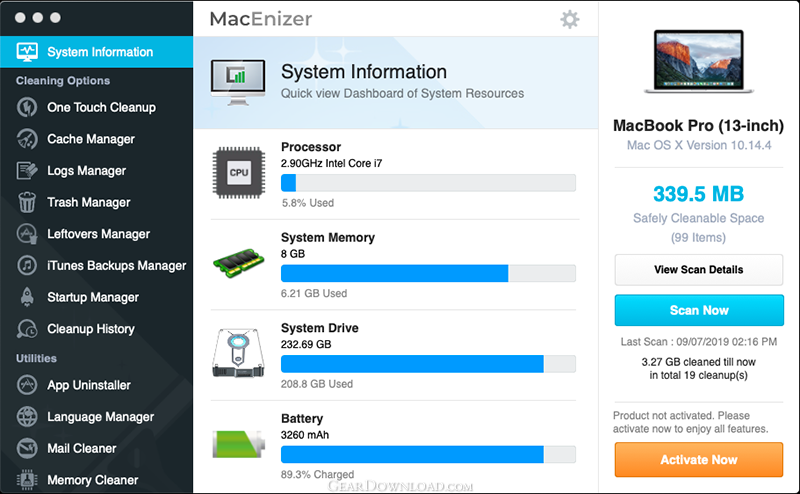Click the 'Utilities' section header
800x494 pixels.
point(36,358)
